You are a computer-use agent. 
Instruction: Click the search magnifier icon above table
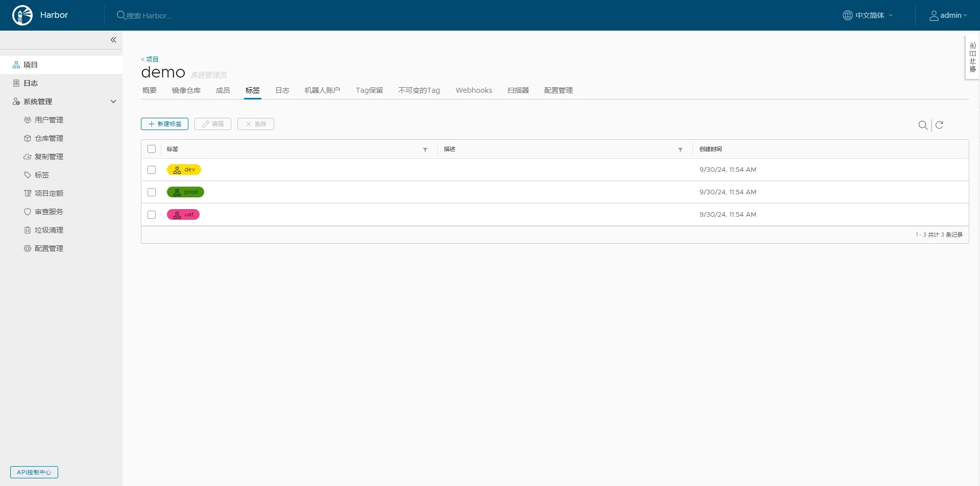(x=922, y=125)
